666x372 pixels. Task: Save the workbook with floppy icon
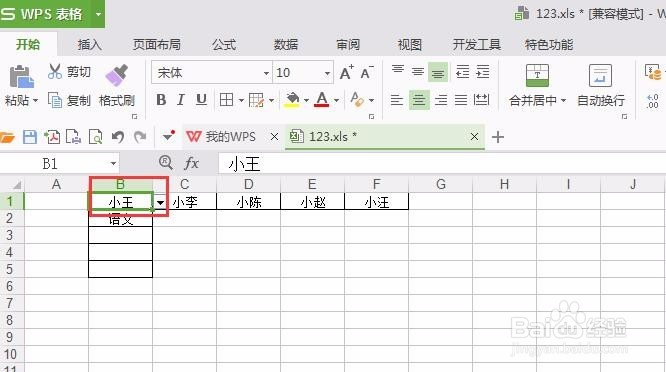pos(30,137)
